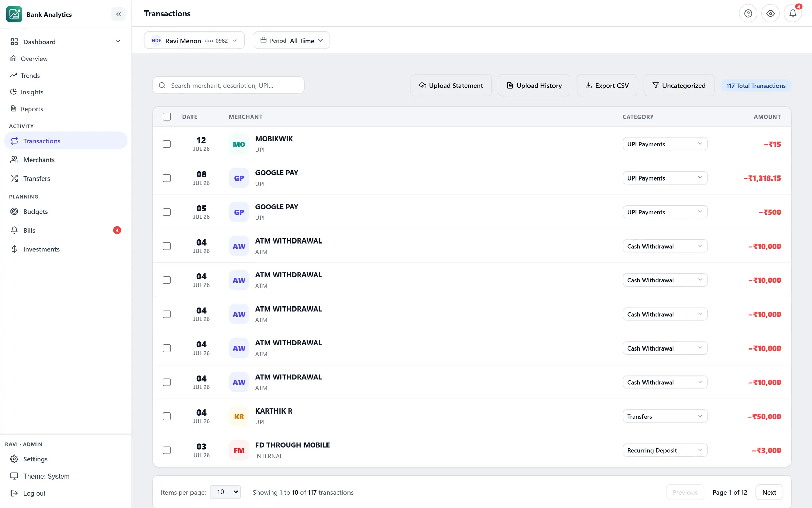The image size is (812, 508).
Task: Click the Bills bell icon in sidebar
Action: point(14,230)
